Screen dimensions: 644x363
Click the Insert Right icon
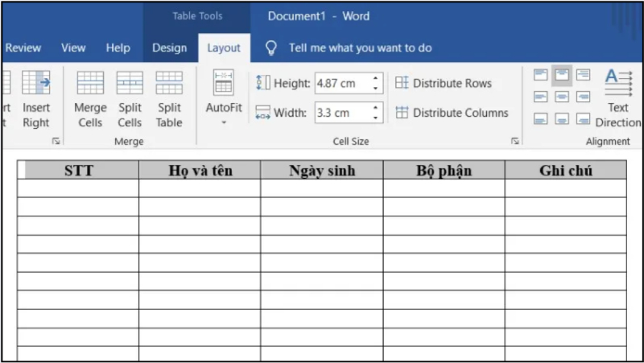[36, 83]
